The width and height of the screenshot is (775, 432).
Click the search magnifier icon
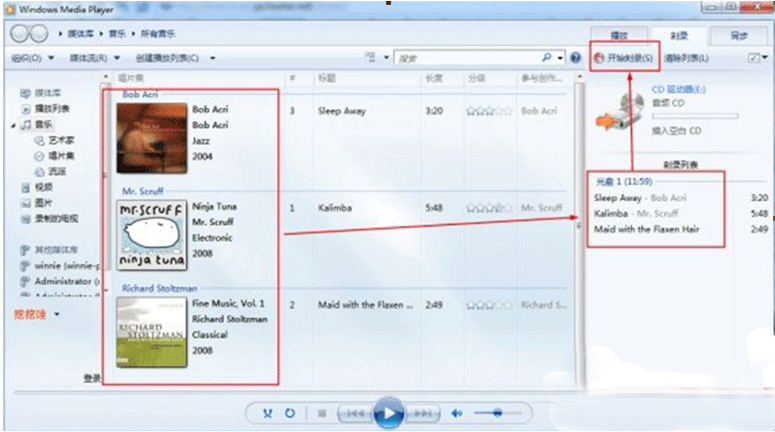546,58
